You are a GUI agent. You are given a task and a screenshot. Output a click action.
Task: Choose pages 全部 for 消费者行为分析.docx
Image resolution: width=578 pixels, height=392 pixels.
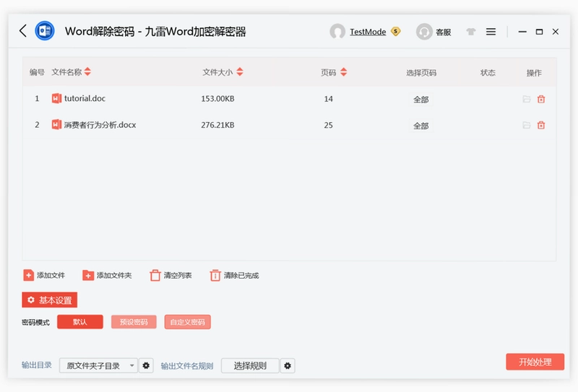coord(420,126)
